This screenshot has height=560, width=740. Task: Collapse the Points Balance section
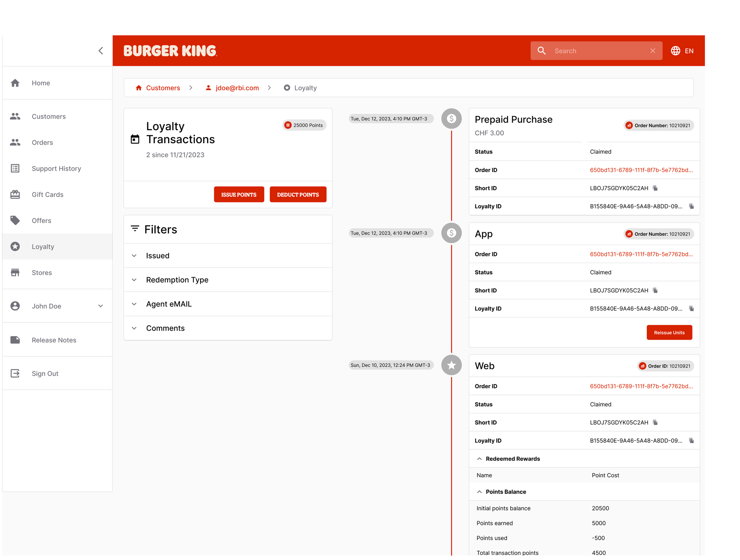pos(480,492)
